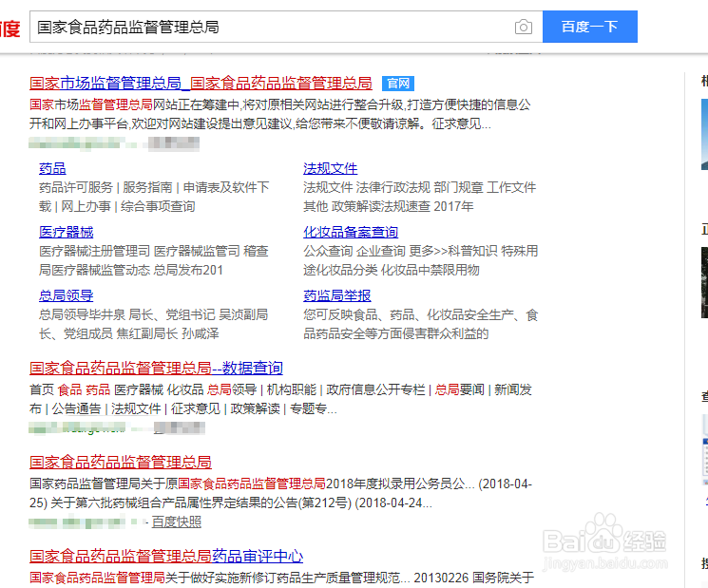This screenshot has width=708, height=588.
Task: Open the 总局领导 sublink
Action: click(66, 295)
